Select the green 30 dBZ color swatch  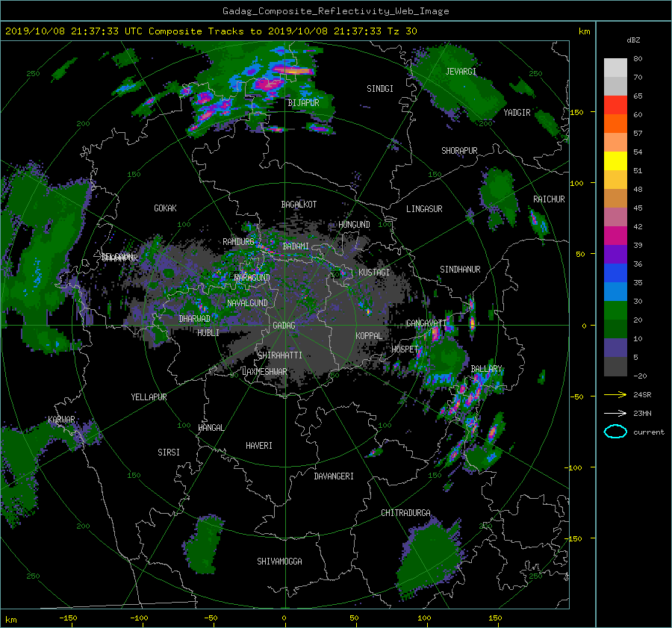[x=615, y=310]
